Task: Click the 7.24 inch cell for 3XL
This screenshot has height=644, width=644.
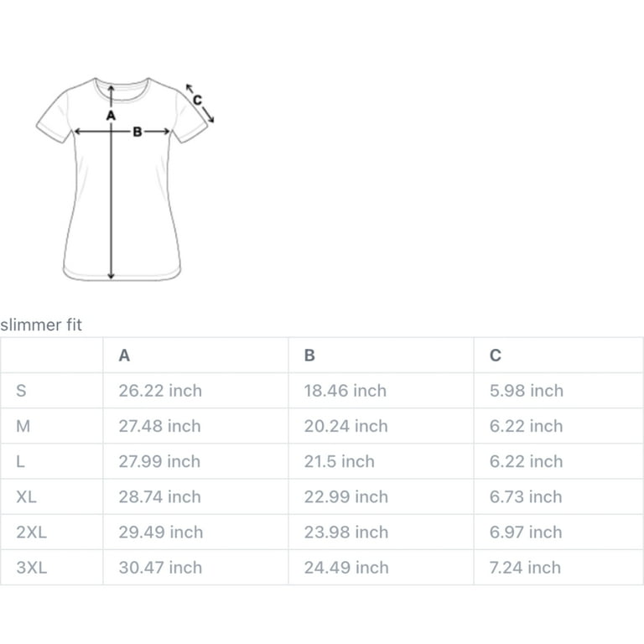Action: click(x=525, y=567)
